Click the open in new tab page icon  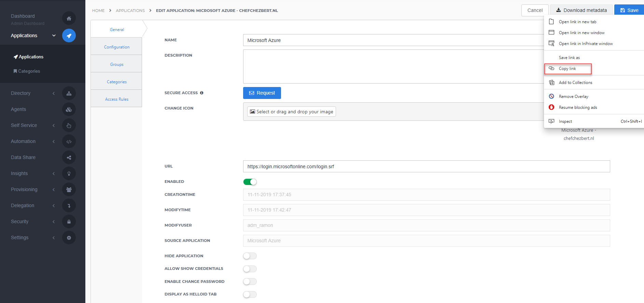tap(551, 21)
